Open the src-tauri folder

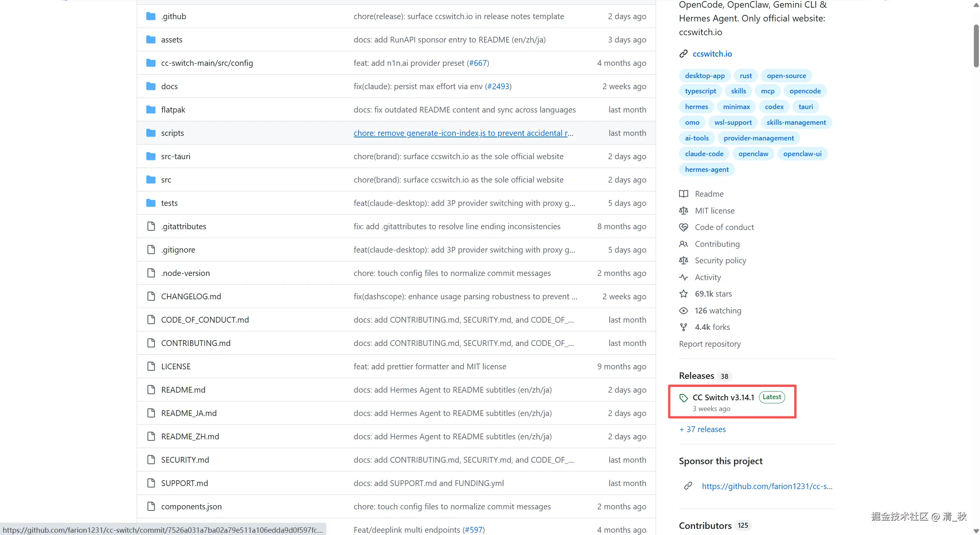[x=176, y=156]
